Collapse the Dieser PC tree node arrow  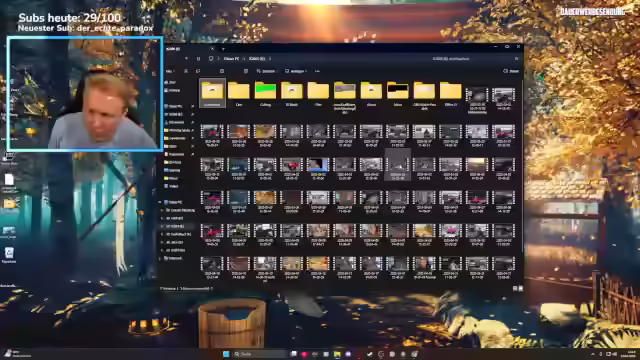pos(160,202)
